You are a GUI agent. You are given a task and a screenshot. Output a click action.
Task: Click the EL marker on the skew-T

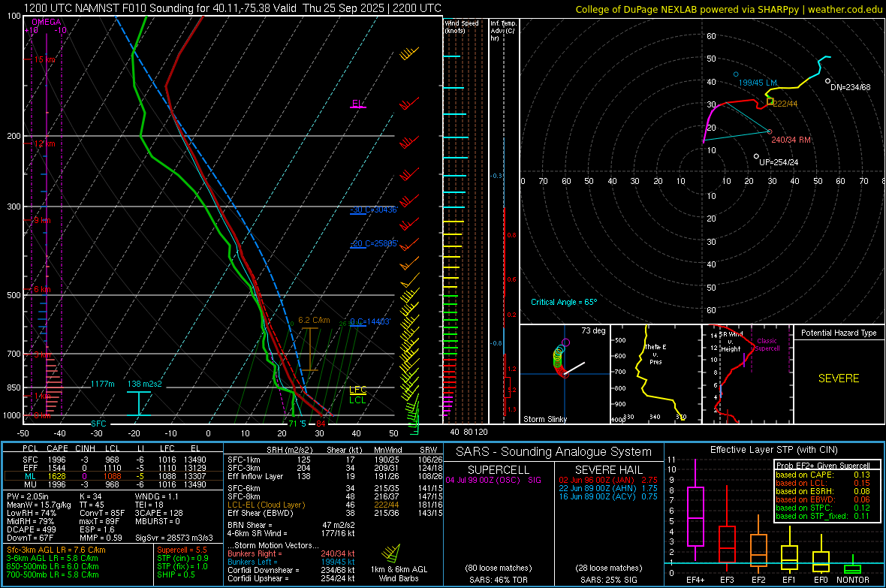coord(357,104)
